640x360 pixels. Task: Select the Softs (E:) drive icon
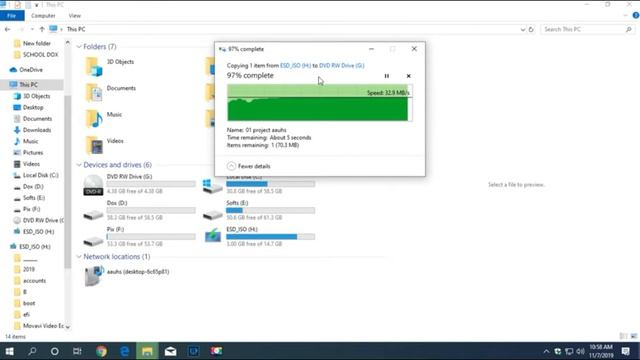tap(213, 214)
